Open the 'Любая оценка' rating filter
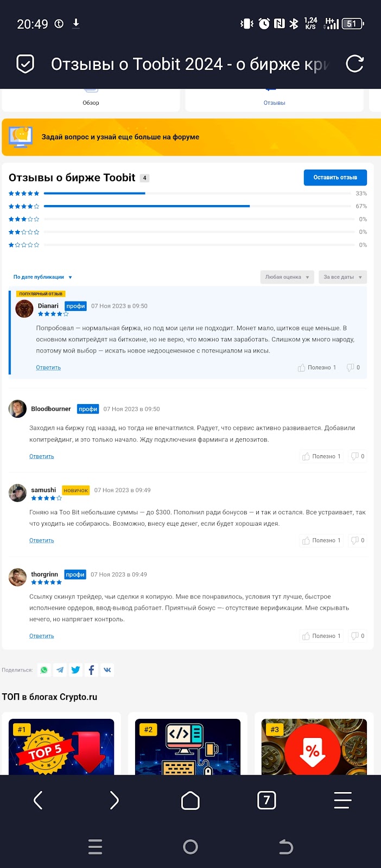This screenshot has height=868, width=381. pos(287,277)
